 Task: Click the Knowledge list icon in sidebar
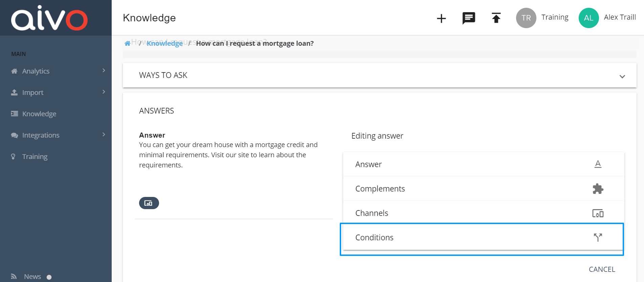(15, 114)
